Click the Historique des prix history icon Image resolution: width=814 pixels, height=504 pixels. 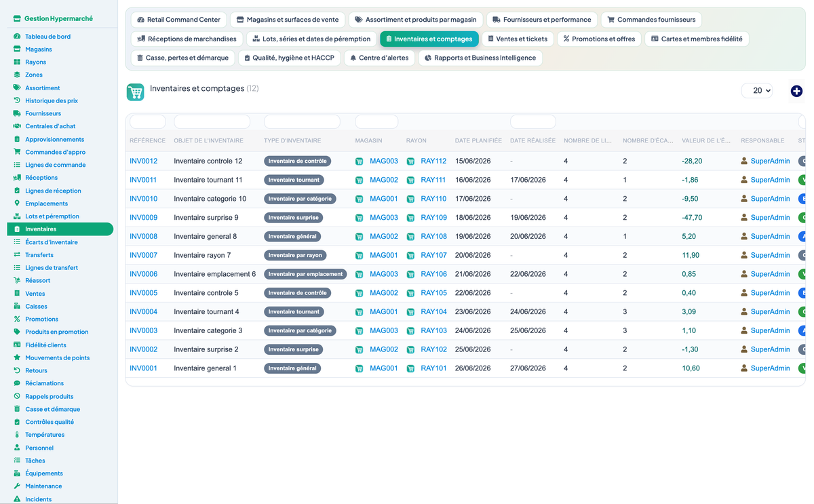[17, 100]
